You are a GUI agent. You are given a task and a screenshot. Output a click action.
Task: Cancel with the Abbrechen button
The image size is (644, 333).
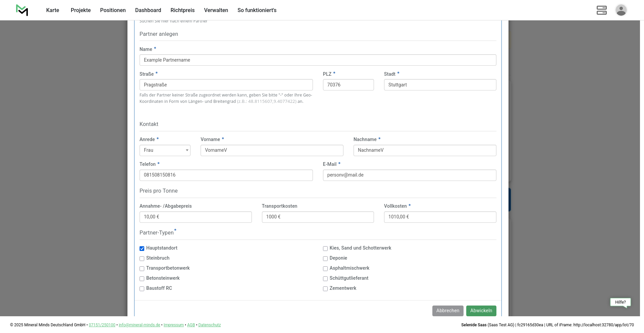tap(447, 311)
